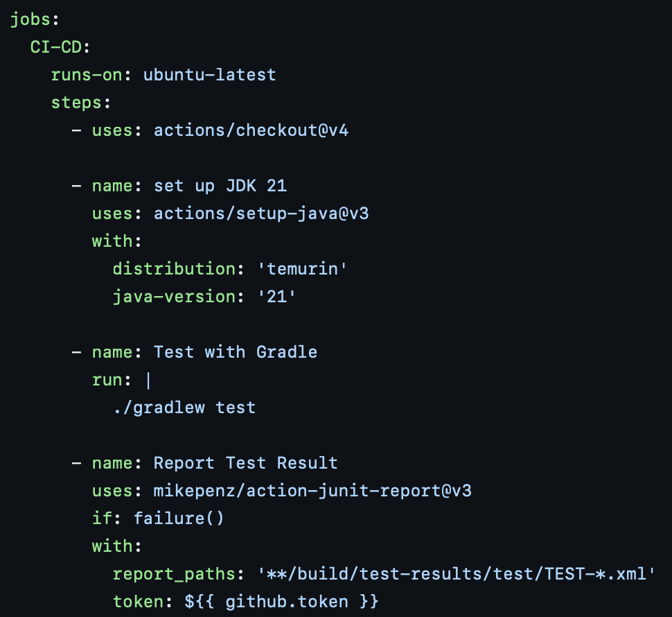Click actions/checkout@v4 text
This screenshot has width=672, height=617.
[251, 130]
